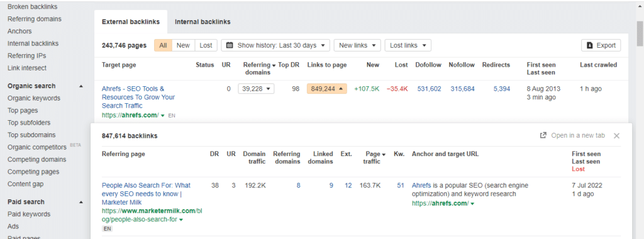Select the New filter toggle
The height and width of the screenshot is (239, 644).
tap(183, 45)
